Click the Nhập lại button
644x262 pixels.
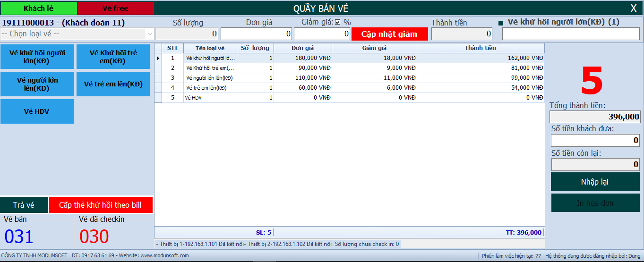(594, 182)
